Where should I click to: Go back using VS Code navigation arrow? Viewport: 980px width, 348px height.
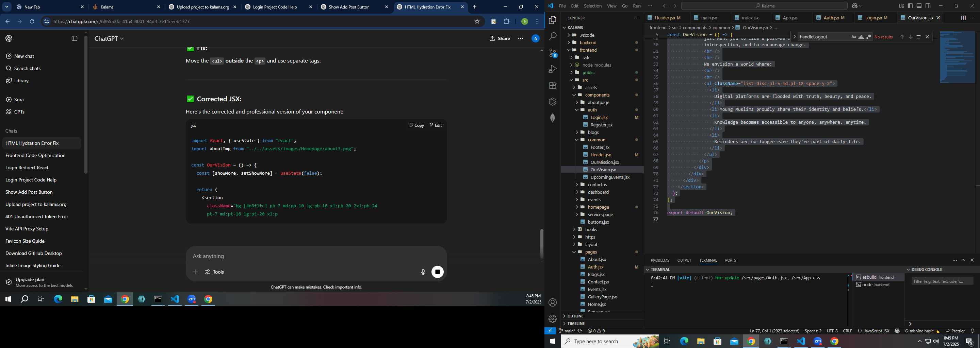tap(665, 6)
